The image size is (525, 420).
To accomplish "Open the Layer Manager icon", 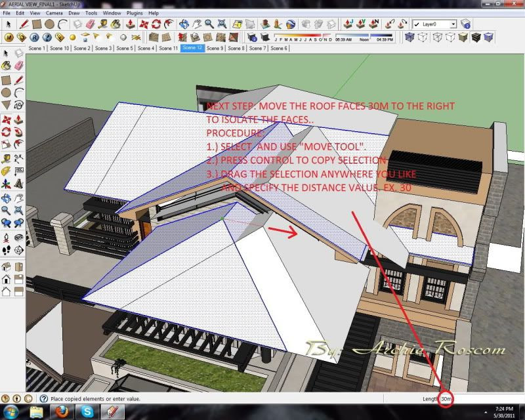I will pos(465,24).
